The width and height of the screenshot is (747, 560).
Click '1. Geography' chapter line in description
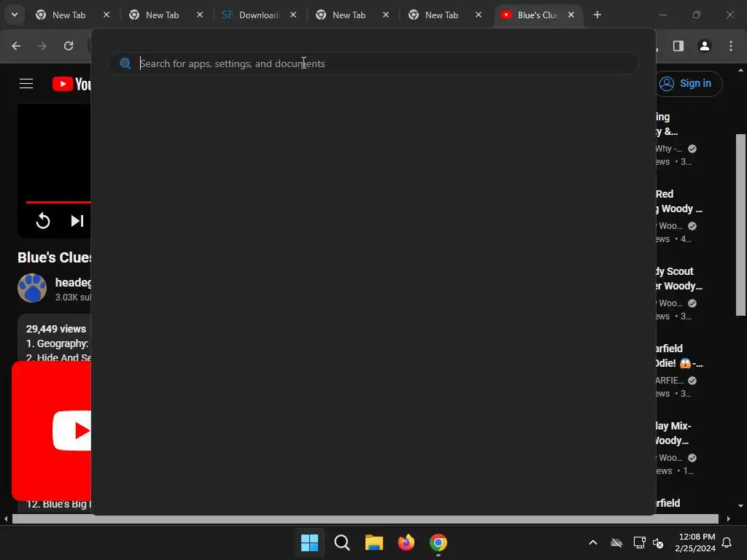[57, 343]
